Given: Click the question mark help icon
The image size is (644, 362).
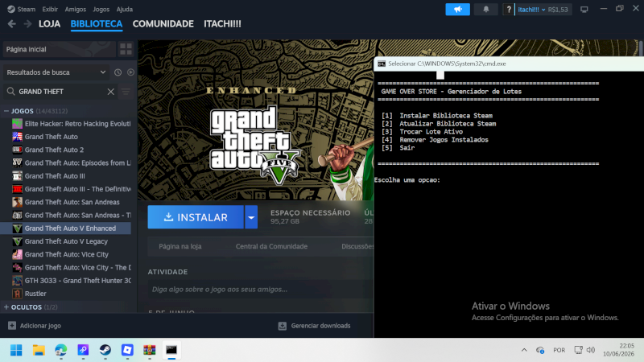Looking at the screenshot, I should [509, 10].
